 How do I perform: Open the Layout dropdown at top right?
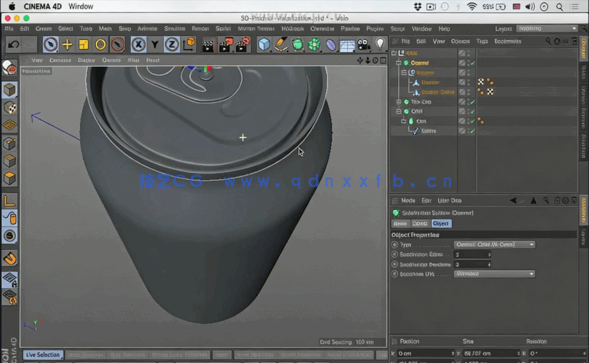[547, 29]
